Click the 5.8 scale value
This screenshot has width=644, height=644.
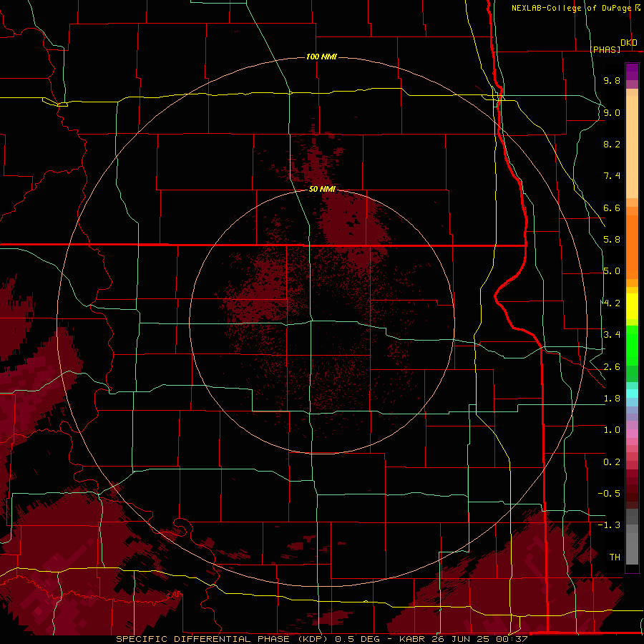click(x=612, y=240)
